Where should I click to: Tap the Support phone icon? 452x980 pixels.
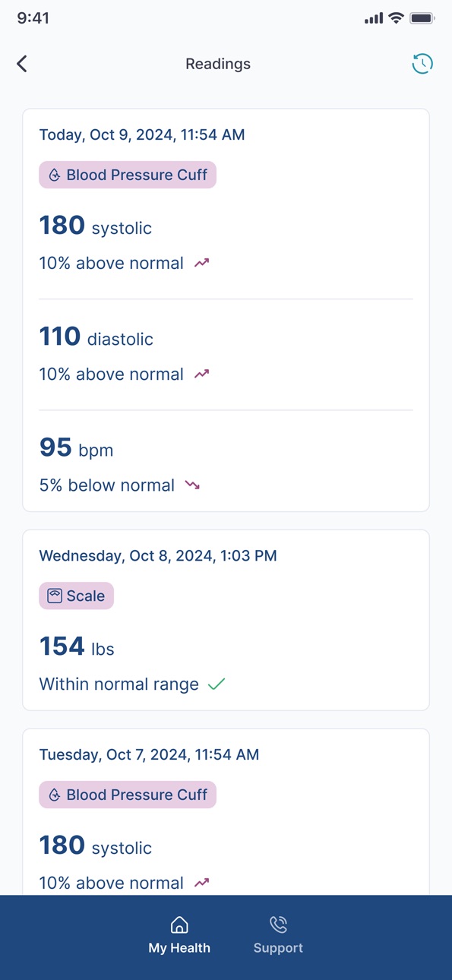[x=278, y=925]
